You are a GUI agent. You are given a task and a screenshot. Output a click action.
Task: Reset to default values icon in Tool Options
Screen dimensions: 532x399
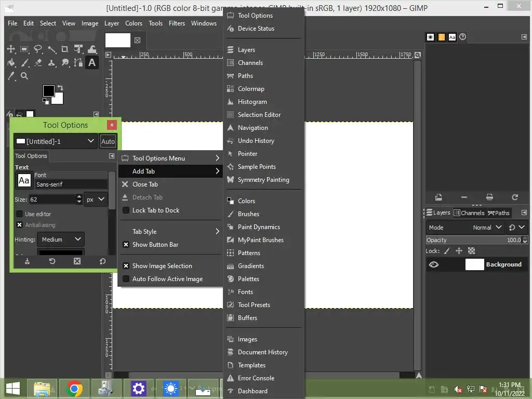pos(102,261)
